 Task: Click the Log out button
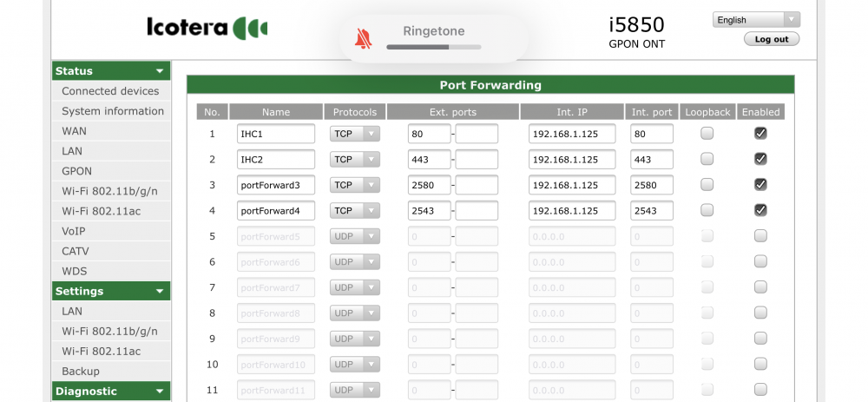[x=772, y=39]
